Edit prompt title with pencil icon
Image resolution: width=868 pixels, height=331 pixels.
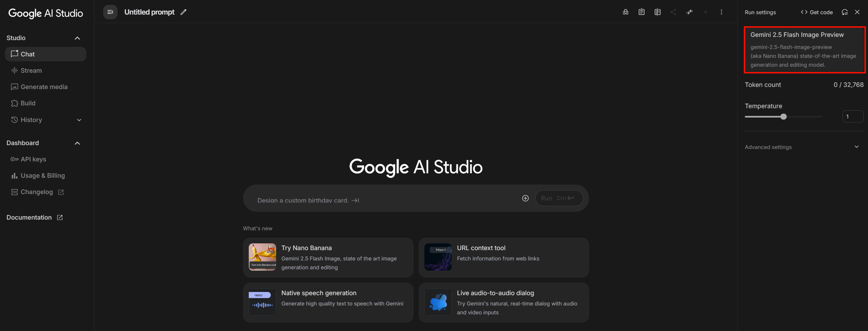point(183,12)
